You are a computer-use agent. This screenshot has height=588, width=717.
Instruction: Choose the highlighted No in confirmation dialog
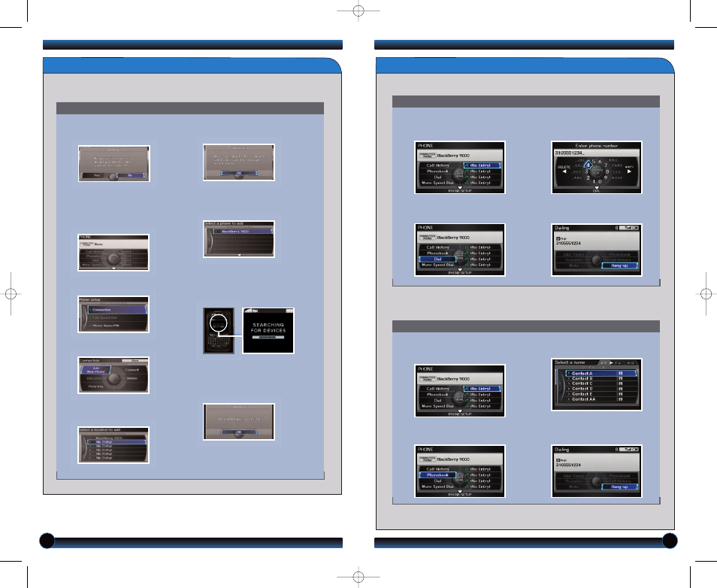pos(130,175)
